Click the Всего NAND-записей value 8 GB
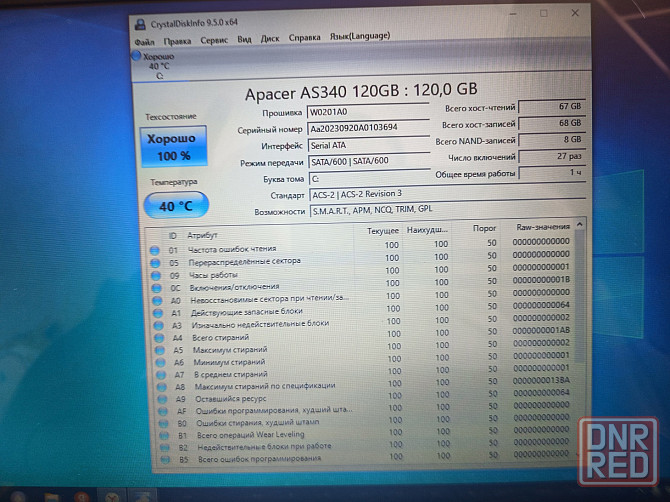Viewport: 670px width, 502px height. coord(552,140)
